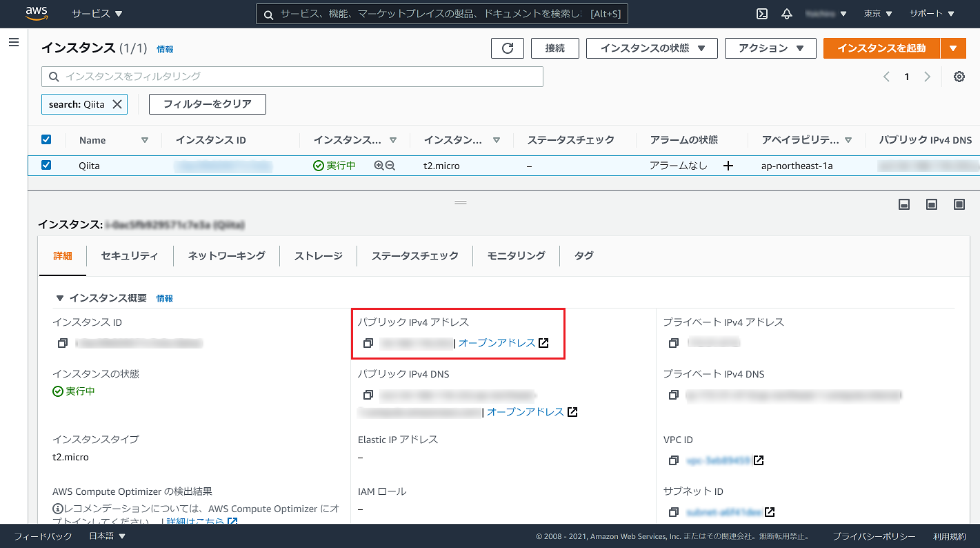Screen dimensions: 980x548
Task: Open public IPv4 DNS オープンアドレス link
Action: click(x=532, y=412)
